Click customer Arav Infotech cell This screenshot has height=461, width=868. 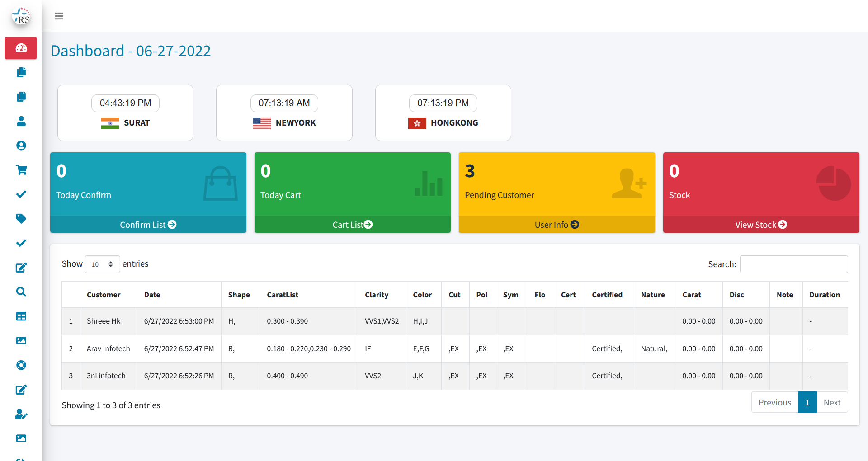pos(108,349)
